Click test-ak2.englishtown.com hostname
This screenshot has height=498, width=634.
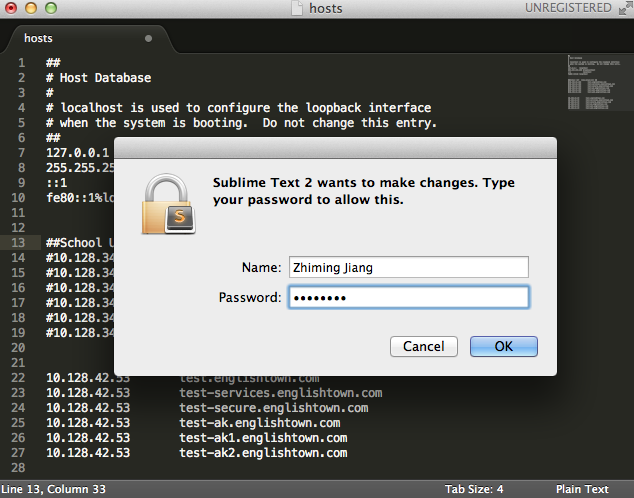point(263,453)
